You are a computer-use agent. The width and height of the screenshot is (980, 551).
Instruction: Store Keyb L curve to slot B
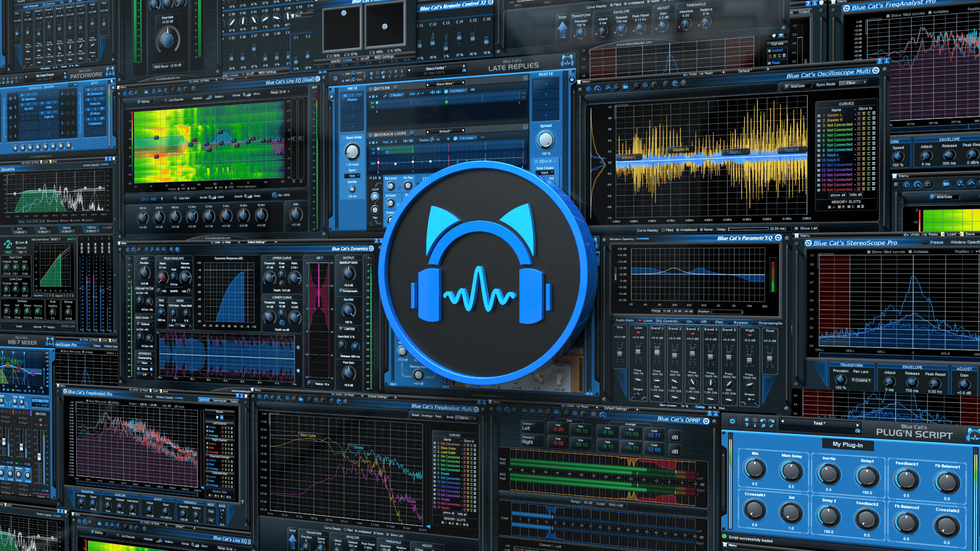pyautogui.click(x=864, y=154)
